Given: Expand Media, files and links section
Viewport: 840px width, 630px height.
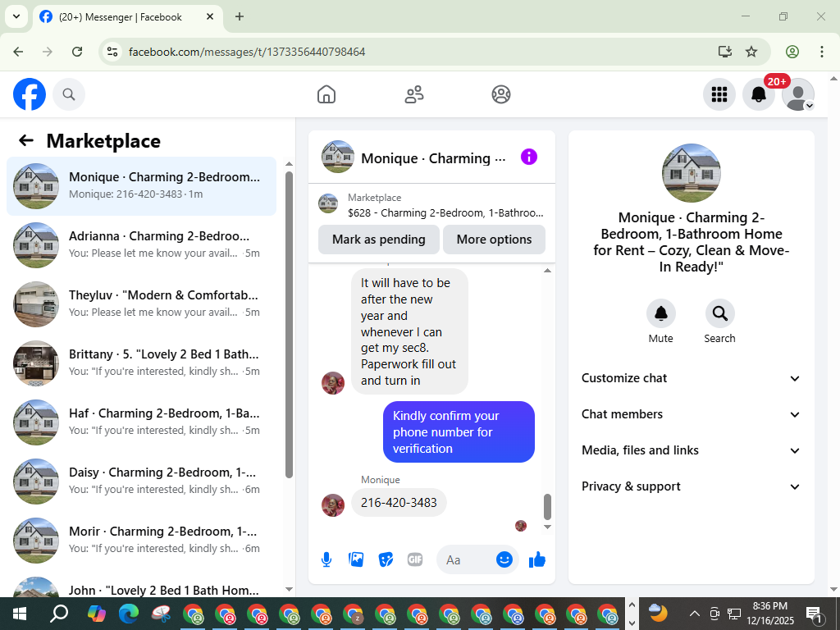Looking at the screenshot, I should 691,450.
